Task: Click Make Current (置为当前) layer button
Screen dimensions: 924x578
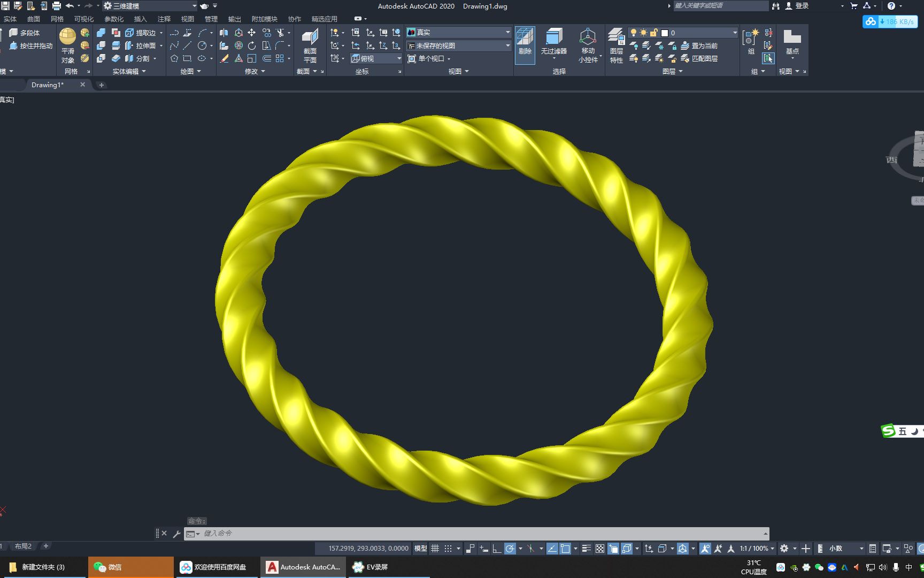Action: pos(699,45)
